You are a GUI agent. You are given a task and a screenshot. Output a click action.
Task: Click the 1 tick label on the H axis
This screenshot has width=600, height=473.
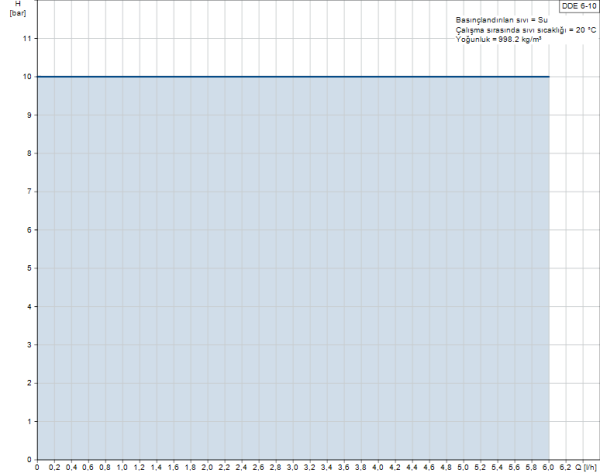point(30,421)
